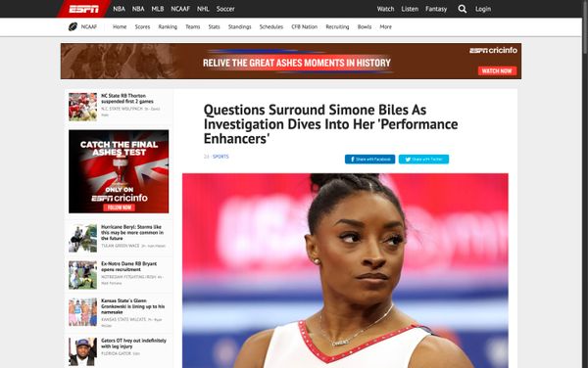Click Follow Now on Ashes Test ad
588x368 pixels.
120,207
